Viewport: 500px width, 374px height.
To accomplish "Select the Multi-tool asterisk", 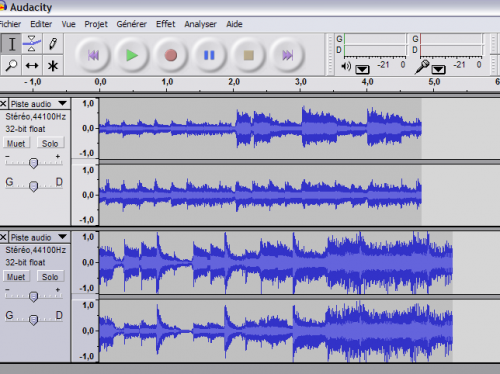I will tap(52, 65).
